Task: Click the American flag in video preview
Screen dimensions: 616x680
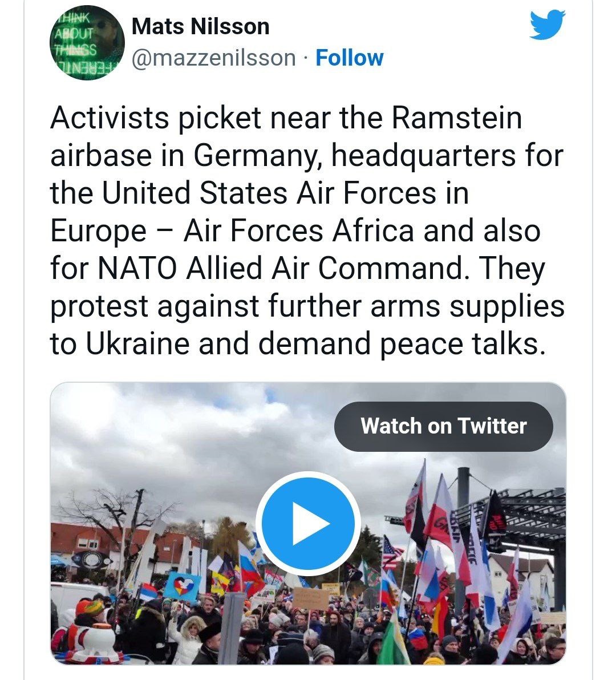Action: pyautogui.click(x=392, y=551)
